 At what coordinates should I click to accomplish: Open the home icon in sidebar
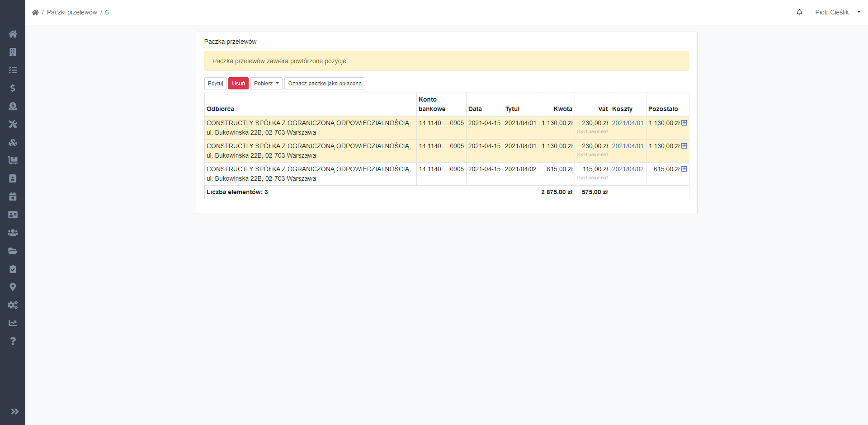pyautogui.click(x=13, y=34)
